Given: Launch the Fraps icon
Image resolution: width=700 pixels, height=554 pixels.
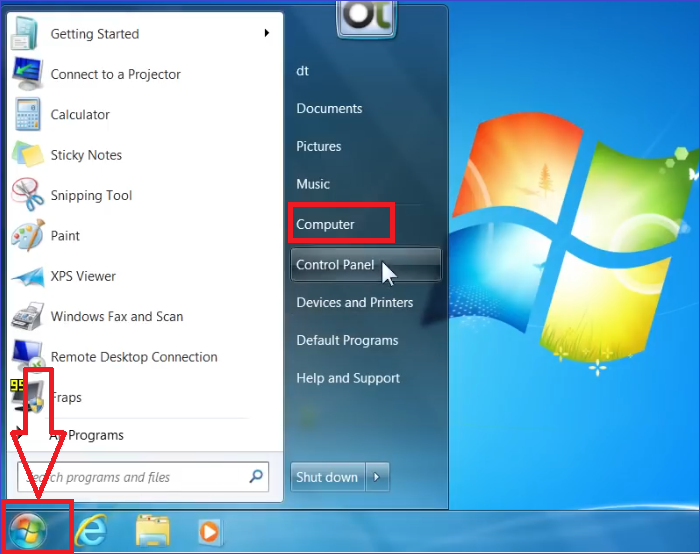Looking at the screenshot, I should 27,396.
